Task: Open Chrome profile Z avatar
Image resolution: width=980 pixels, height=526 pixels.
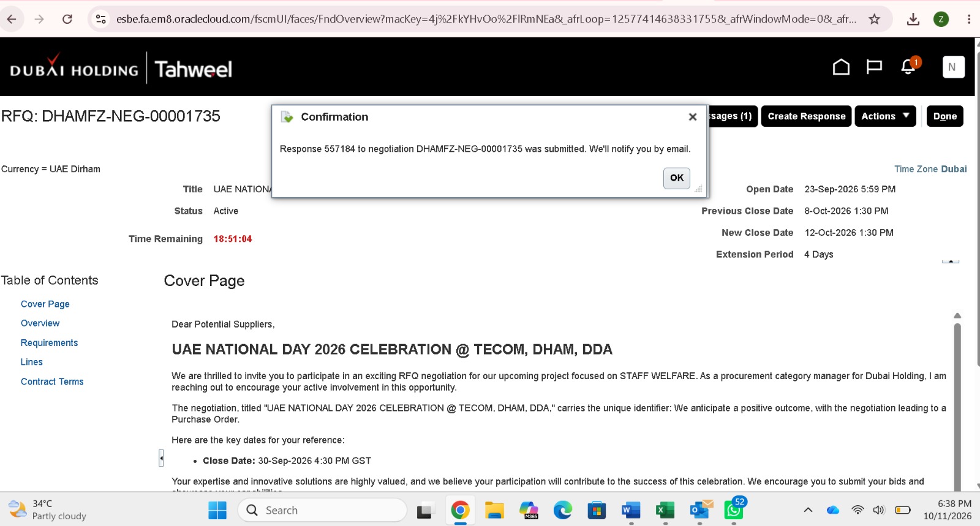Action: (941, 19)
